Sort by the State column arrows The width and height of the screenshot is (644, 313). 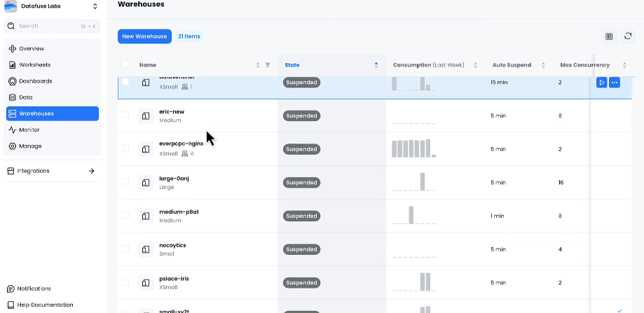(x=376, y=65)
